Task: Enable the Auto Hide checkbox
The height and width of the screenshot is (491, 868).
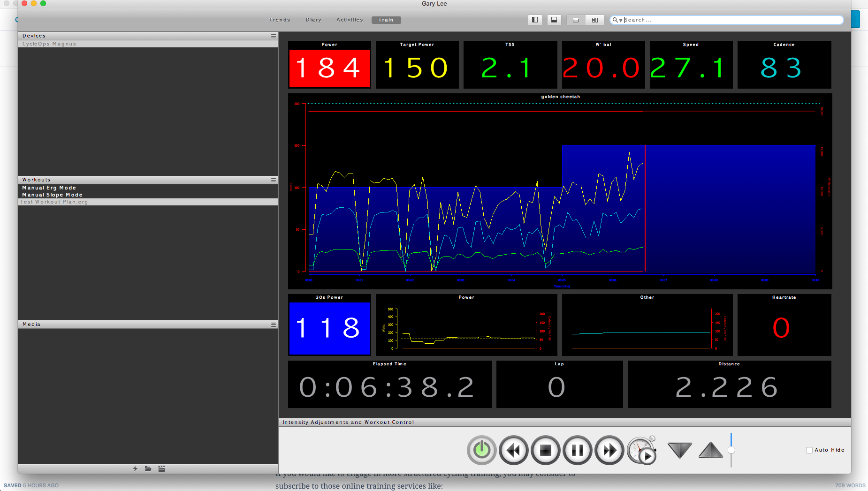Action: [x=809, y=450]
